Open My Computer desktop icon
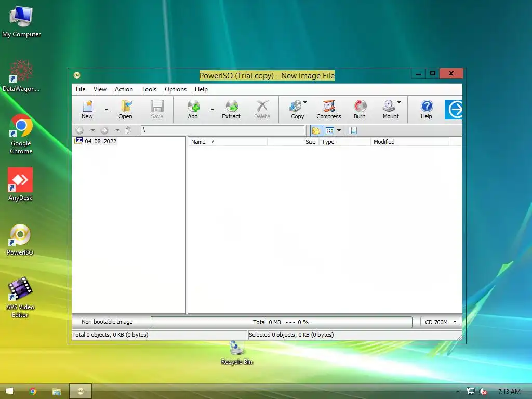 21,22
